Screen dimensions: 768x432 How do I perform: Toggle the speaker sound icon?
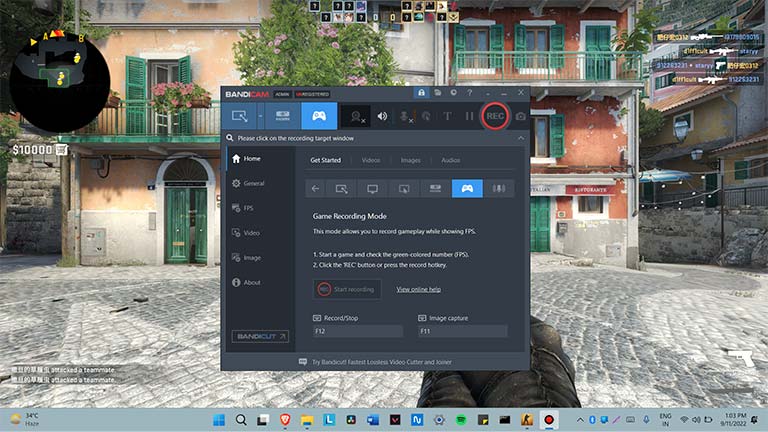[382, 116]
